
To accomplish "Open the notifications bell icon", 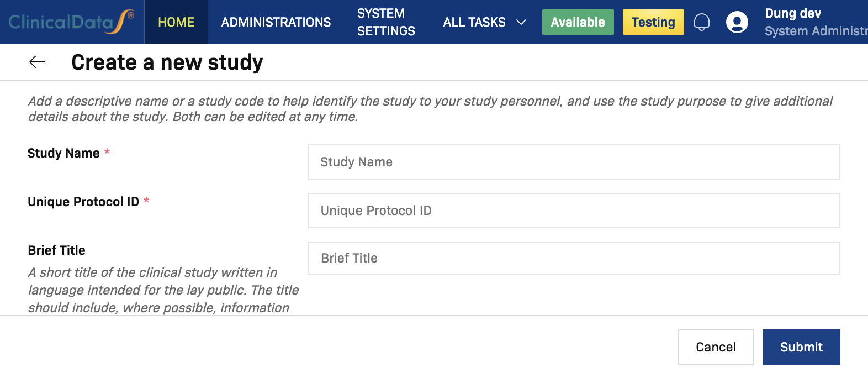I will click(702, 22).
